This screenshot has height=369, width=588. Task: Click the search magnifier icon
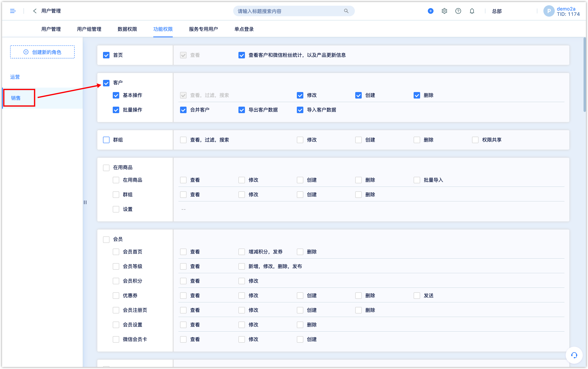pyautogui.click(x=346, y=11)
